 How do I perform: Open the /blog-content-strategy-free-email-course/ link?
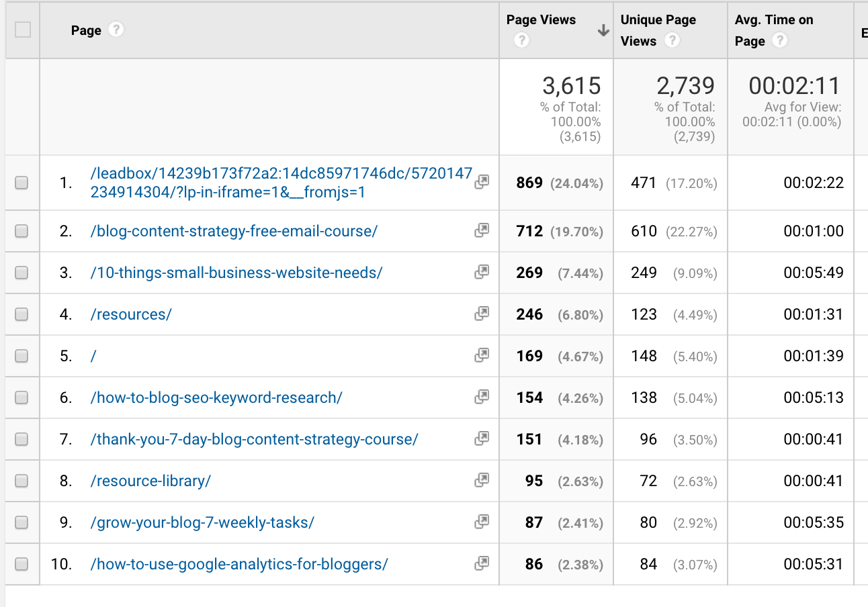click(234, 231)
